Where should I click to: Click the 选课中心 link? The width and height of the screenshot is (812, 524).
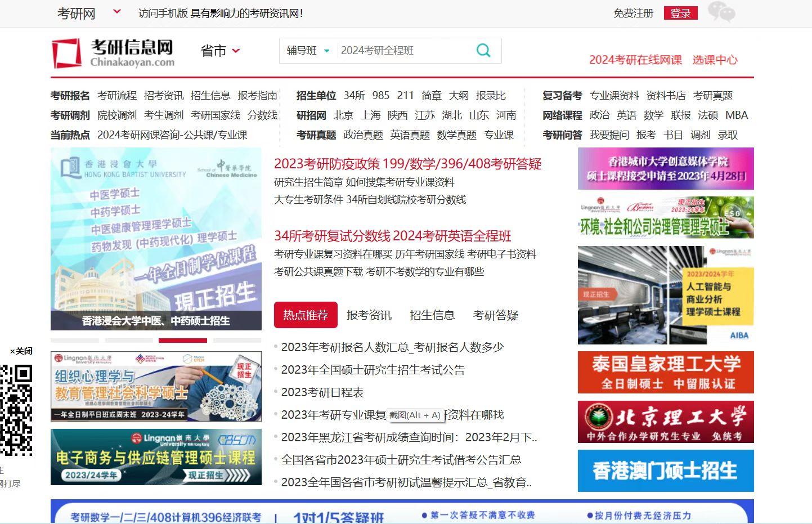(x=715, y=60)
